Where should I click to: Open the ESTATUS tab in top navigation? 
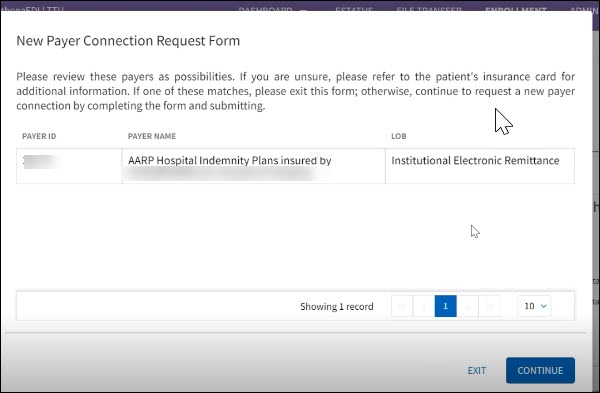[354, 9]
